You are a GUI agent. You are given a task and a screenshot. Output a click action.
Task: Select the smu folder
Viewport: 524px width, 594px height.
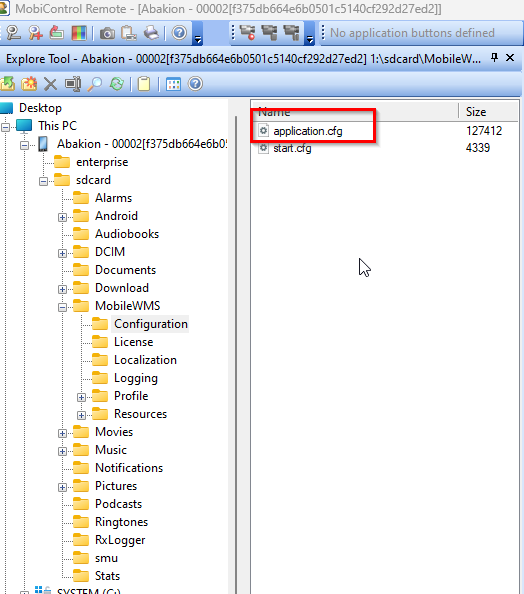point(106,558)
